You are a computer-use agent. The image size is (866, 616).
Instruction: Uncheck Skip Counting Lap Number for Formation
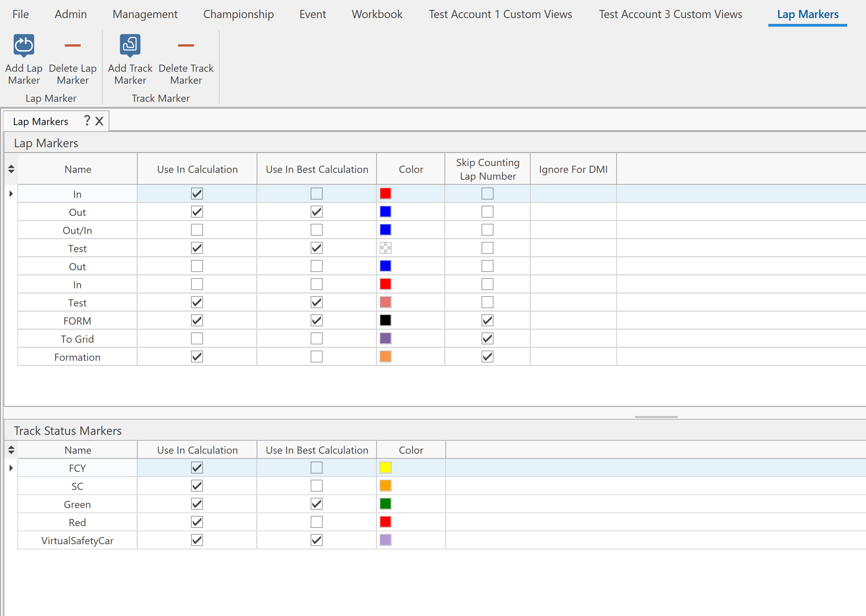pyautogui.click(x=487, y=357)
